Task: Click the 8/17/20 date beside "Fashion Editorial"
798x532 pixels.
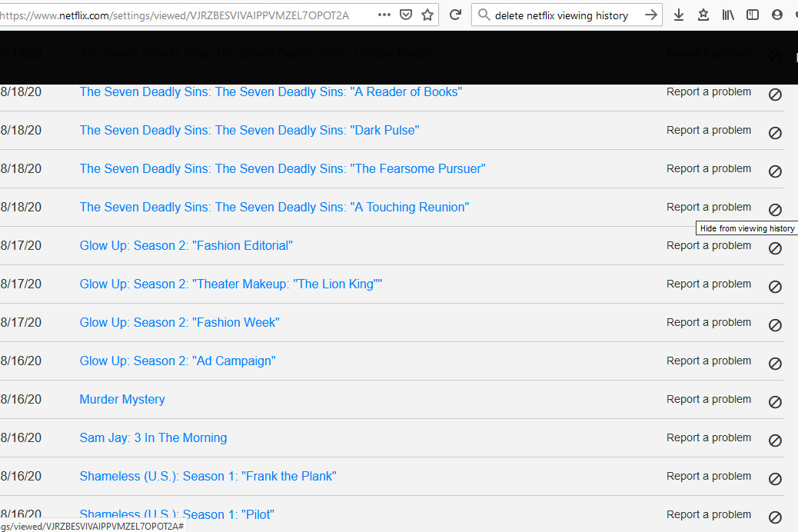Action: 21,245
